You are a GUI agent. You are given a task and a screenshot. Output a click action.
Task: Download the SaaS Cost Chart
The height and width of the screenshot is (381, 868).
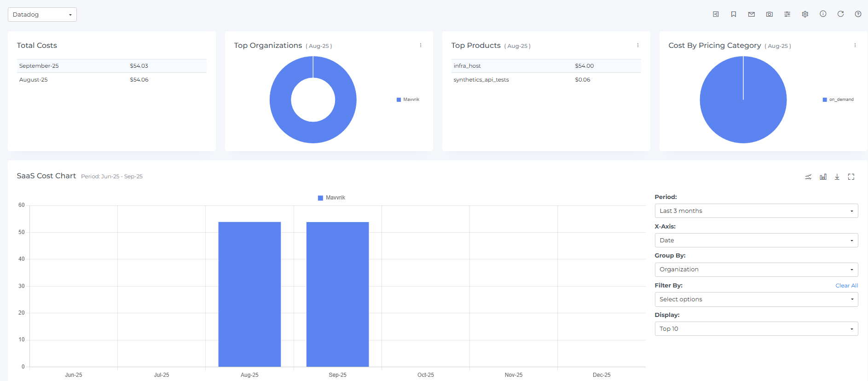837,177
